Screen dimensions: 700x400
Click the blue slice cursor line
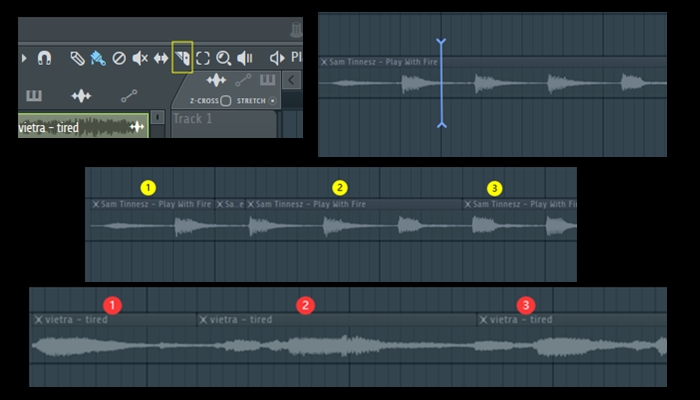441,83
